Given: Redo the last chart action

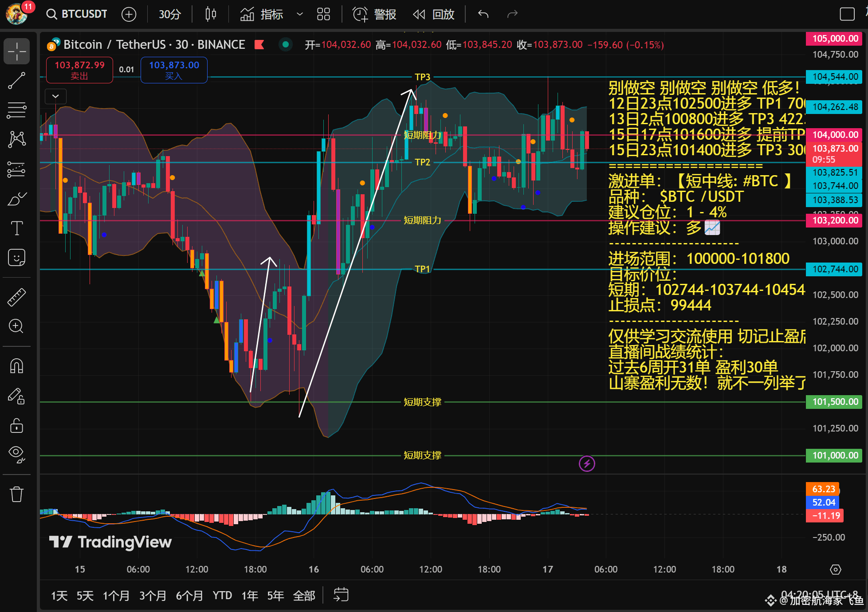Looking at the screenshot, I should (512, 14).
